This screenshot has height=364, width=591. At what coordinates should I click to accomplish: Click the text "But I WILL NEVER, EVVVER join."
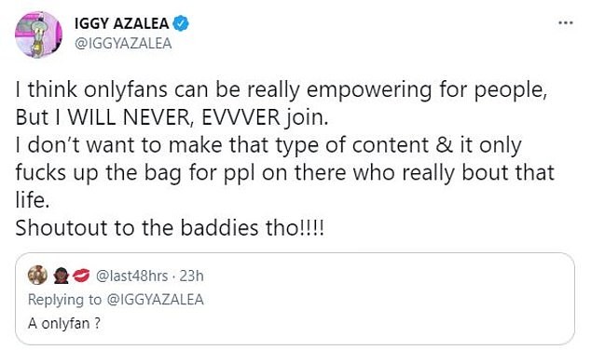pos(172,117)
